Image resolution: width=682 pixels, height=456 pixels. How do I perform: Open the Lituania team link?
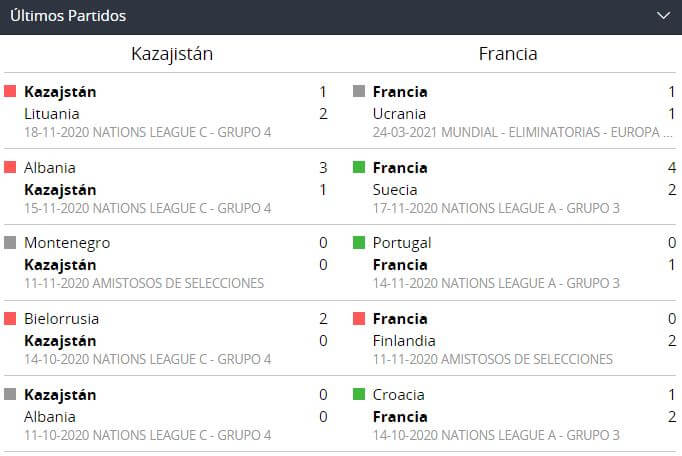[51, 114]
